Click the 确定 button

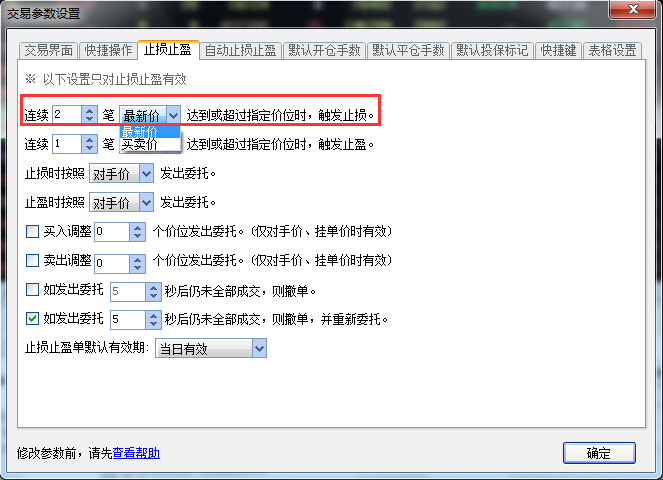click(599, 453)
